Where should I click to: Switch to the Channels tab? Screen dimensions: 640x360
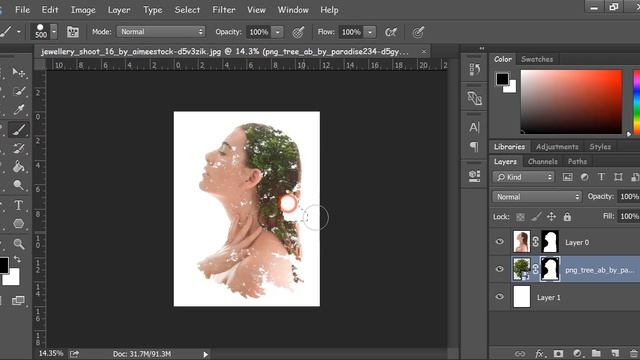[542, 162]
